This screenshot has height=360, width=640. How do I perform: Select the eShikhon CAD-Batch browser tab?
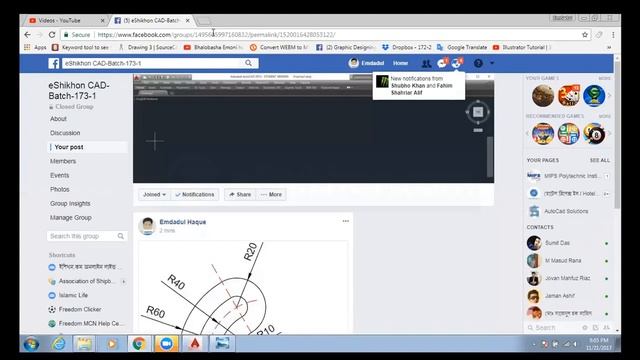148,20
